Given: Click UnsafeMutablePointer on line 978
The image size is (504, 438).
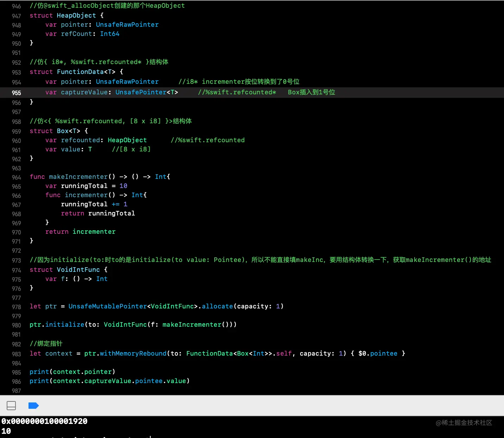Looking at the screenshot, I should pyautogui.click(x=108, y=306).
